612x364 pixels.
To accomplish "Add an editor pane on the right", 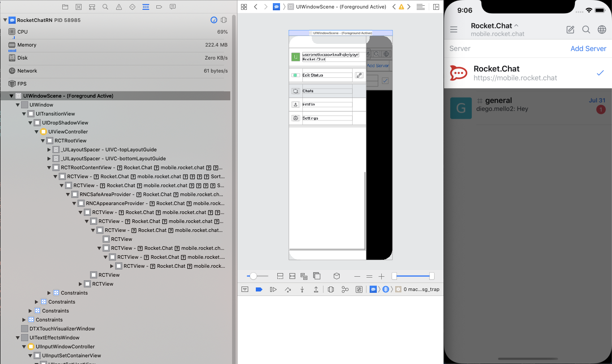I will pos(436,7).
